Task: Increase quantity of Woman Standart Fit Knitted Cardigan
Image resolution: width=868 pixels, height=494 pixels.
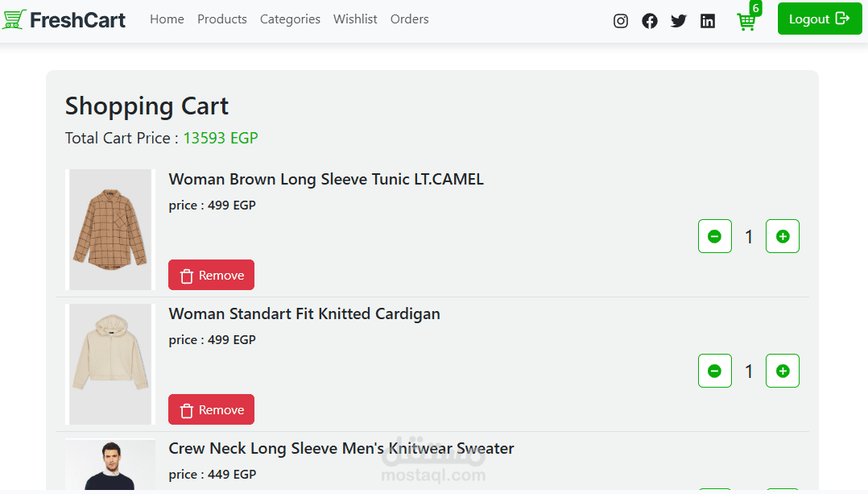Action: [782, 371]
